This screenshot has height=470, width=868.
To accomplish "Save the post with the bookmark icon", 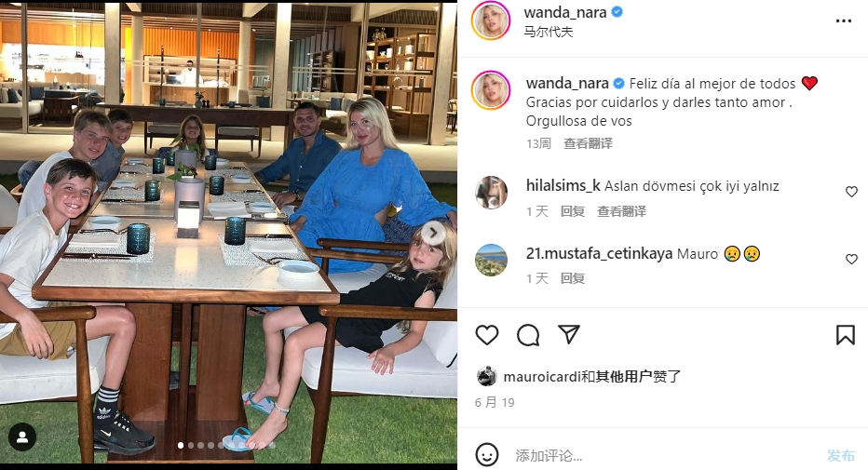I will [846, 335].
